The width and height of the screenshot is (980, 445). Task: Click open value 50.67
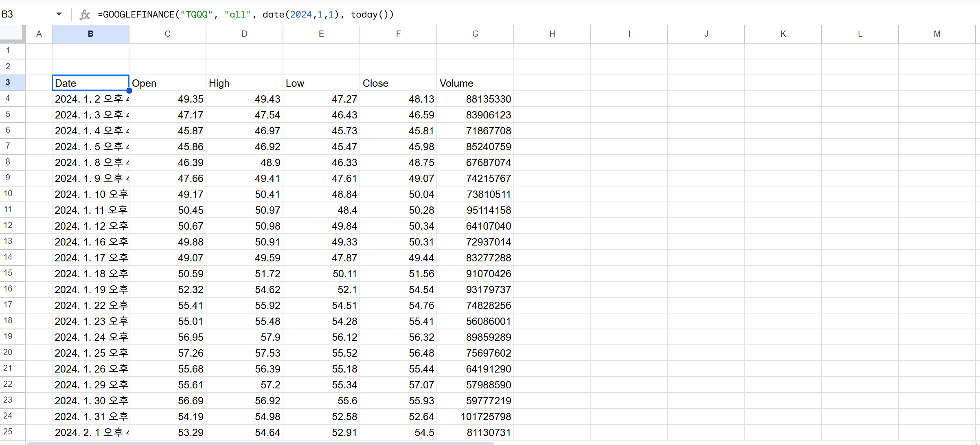pos(167,226)
